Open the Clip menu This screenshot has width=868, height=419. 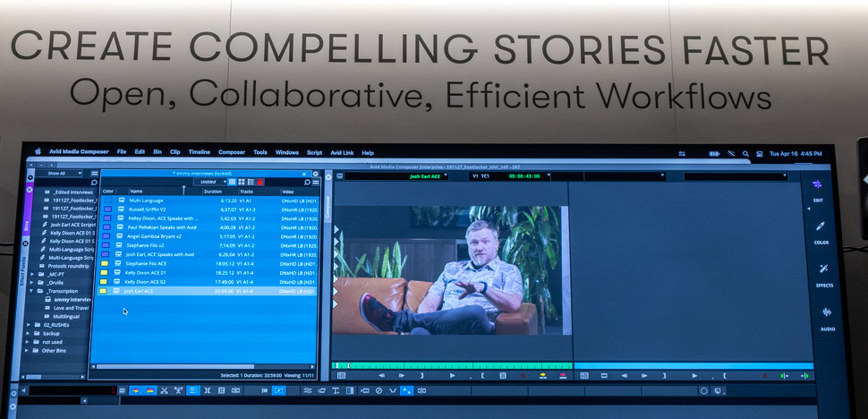click(174, 151)
